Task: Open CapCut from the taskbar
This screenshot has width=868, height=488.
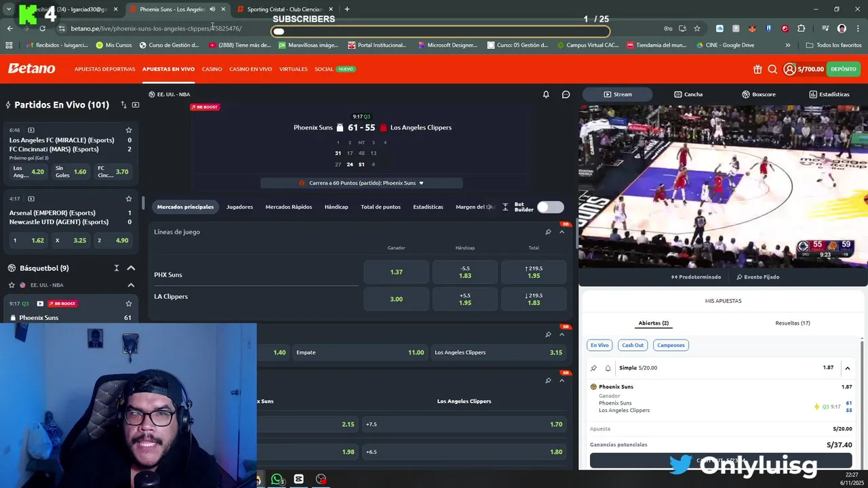Action: tap(299, 479)
